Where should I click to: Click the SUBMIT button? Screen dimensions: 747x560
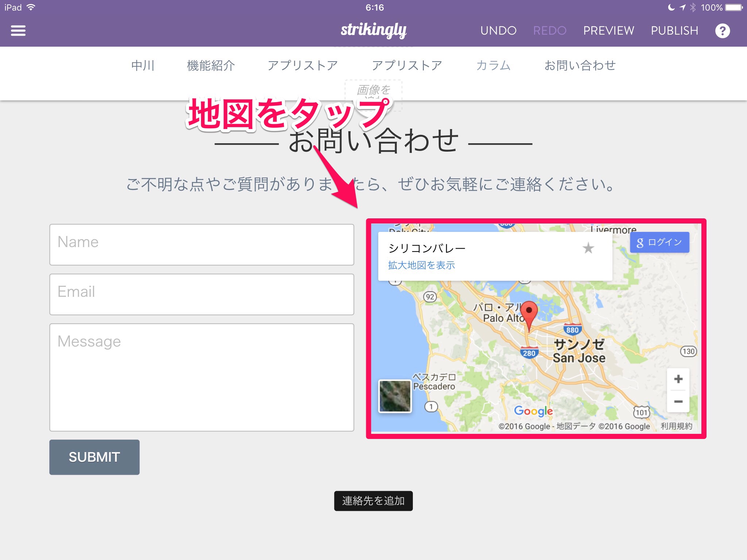[x=94, y=457]
